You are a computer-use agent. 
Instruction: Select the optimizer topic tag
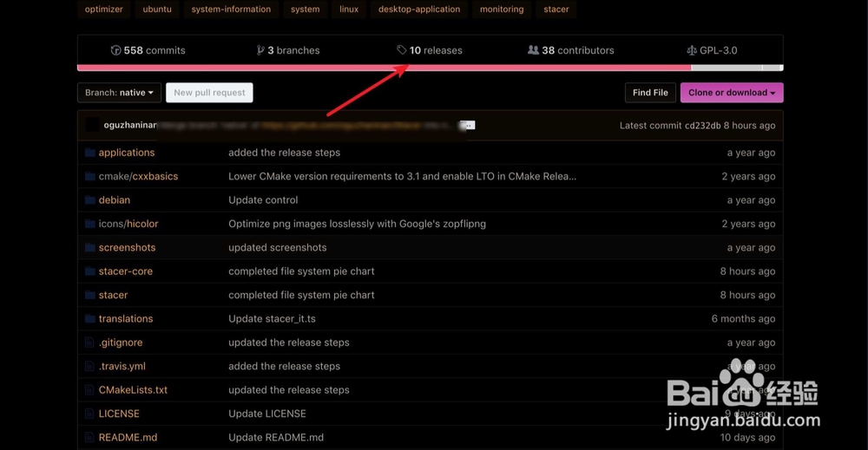pyautogui.click(x=103, y=10)
